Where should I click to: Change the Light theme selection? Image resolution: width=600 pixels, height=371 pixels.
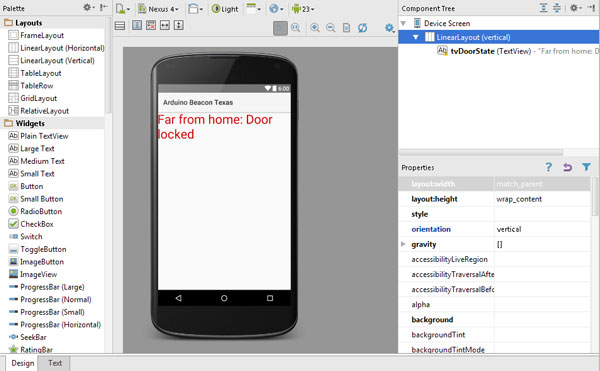(225, 8)
